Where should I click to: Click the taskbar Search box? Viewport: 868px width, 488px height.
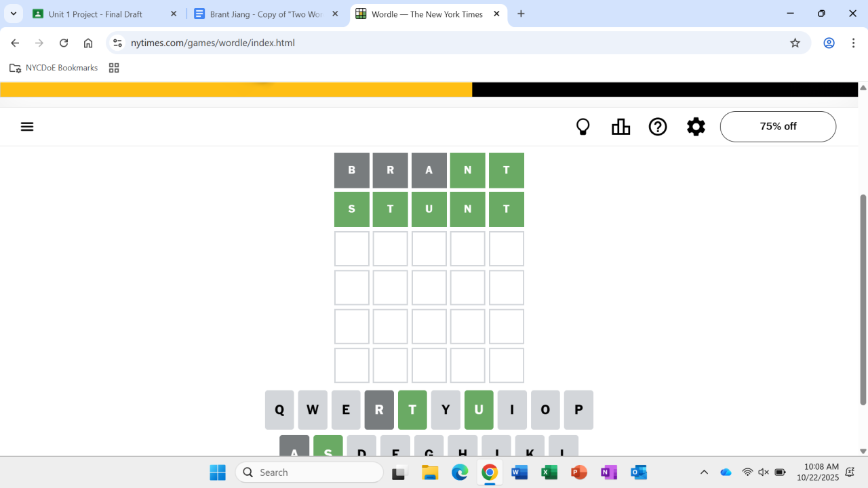click(309, 472)
